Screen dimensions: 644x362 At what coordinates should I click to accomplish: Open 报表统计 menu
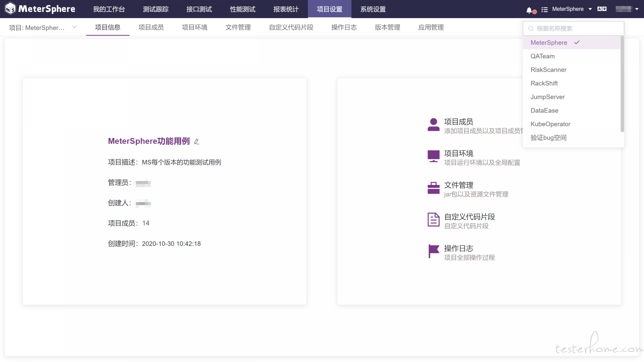(286, 9)
